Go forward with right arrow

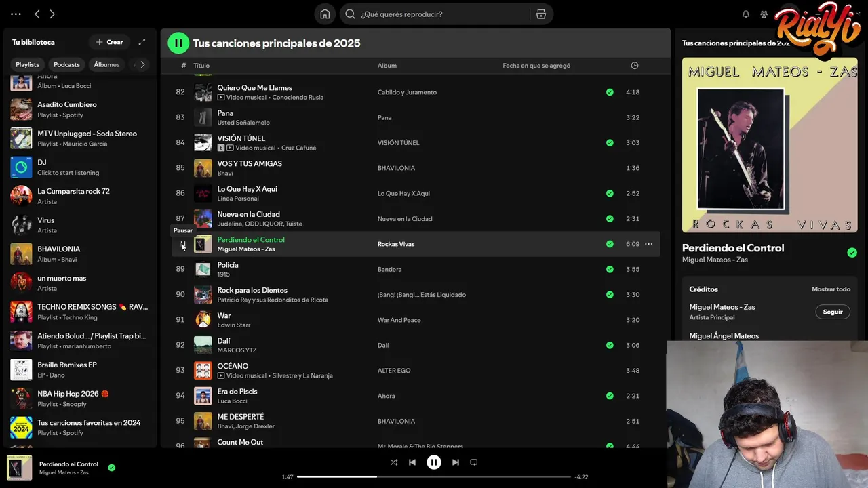tap(52, 14)
